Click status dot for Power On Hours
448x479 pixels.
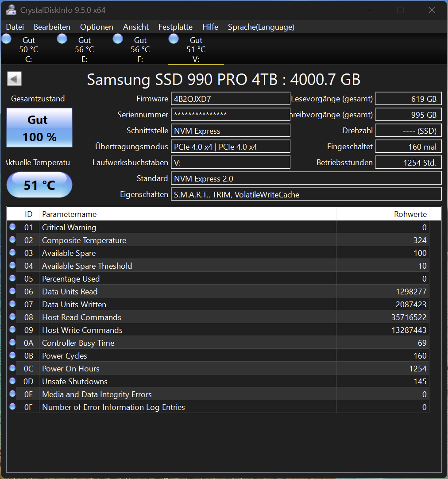pyautogui.click(x=12, y=368)
